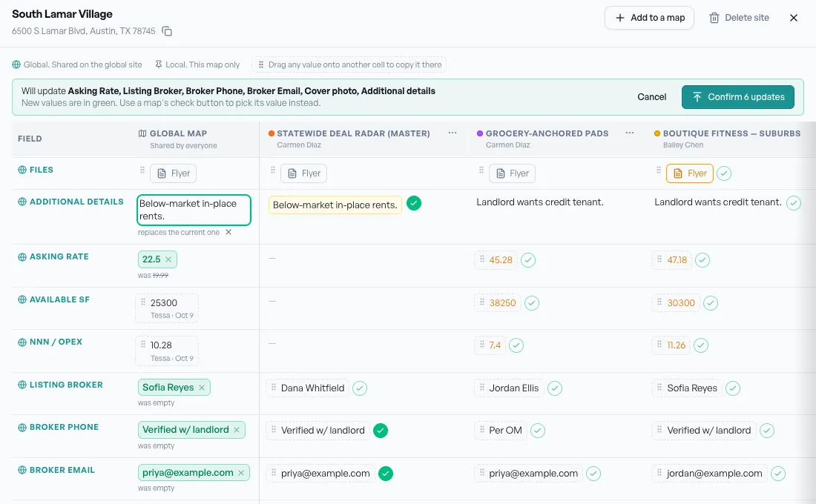Click orange dot of Statewide Deal Radar
The image size is (816, 504).
pos(271,133)
